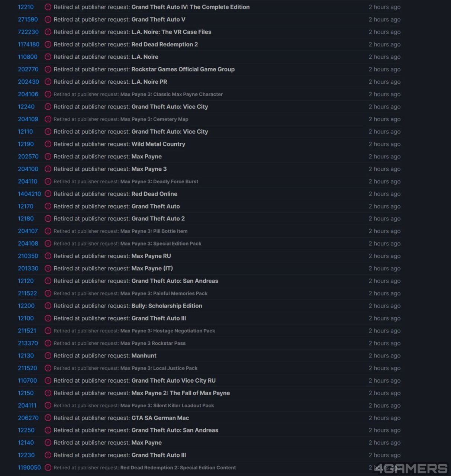451x476 pixels.
Task: Click the warning icon next to Max Payne RU
Action: (48, 256)
